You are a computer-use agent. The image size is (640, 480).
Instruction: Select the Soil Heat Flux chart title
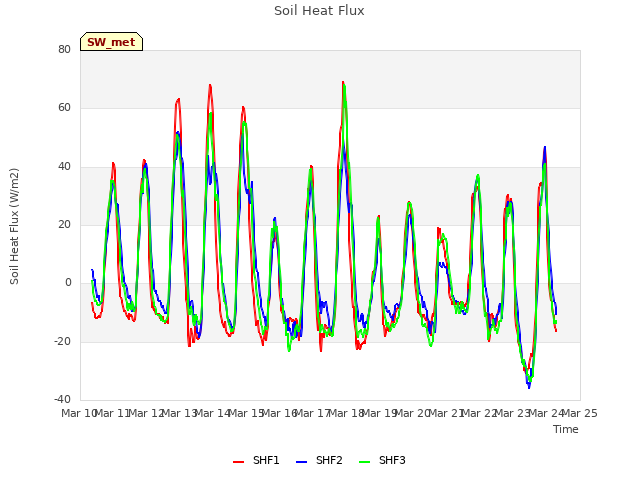tap(319, 11)
